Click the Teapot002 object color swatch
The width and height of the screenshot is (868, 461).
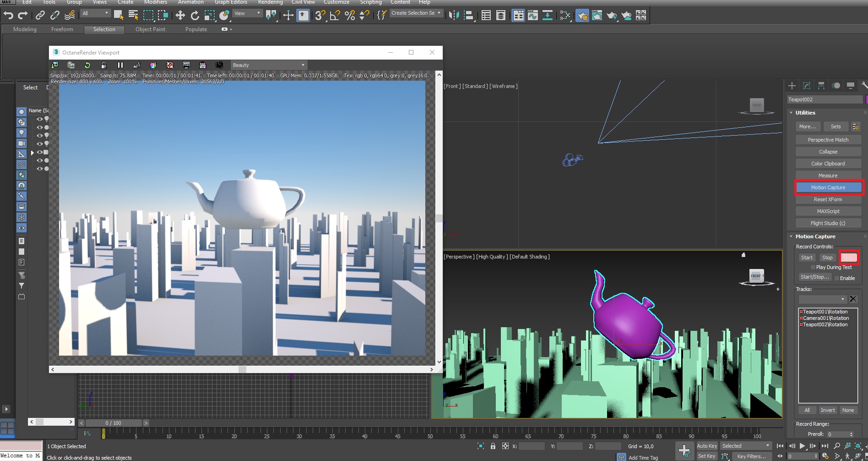(866, 99)
